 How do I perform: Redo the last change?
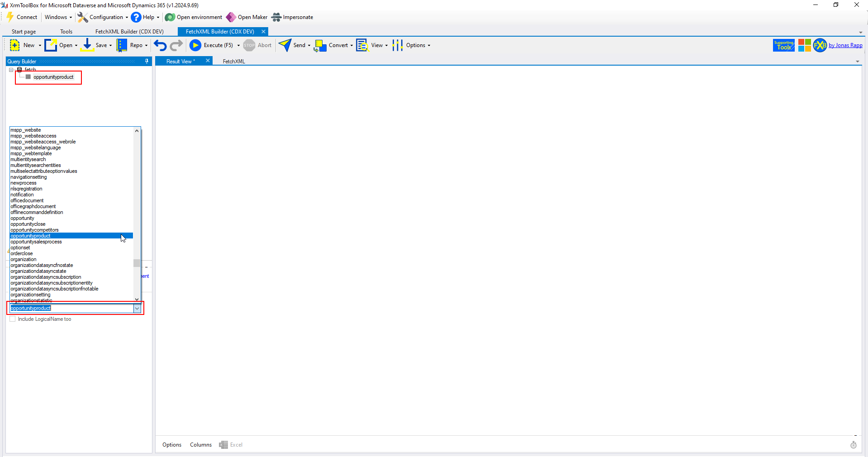click(x=176, y=45)
